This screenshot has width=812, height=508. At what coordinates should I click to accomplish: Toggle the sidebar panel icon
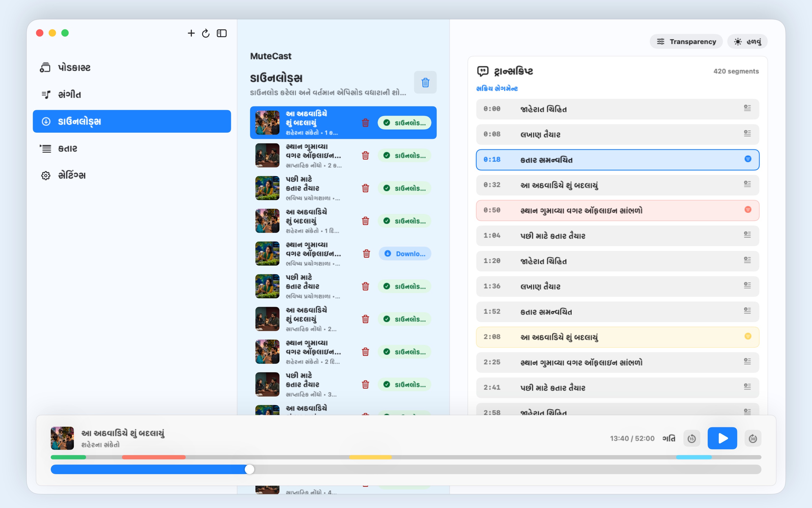(221, 33)
